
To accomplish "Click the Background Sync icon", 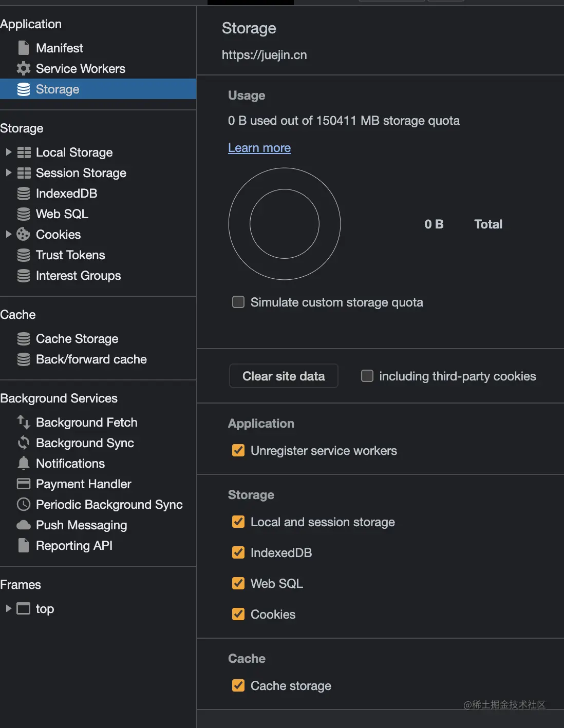I will tap(24, 443).
